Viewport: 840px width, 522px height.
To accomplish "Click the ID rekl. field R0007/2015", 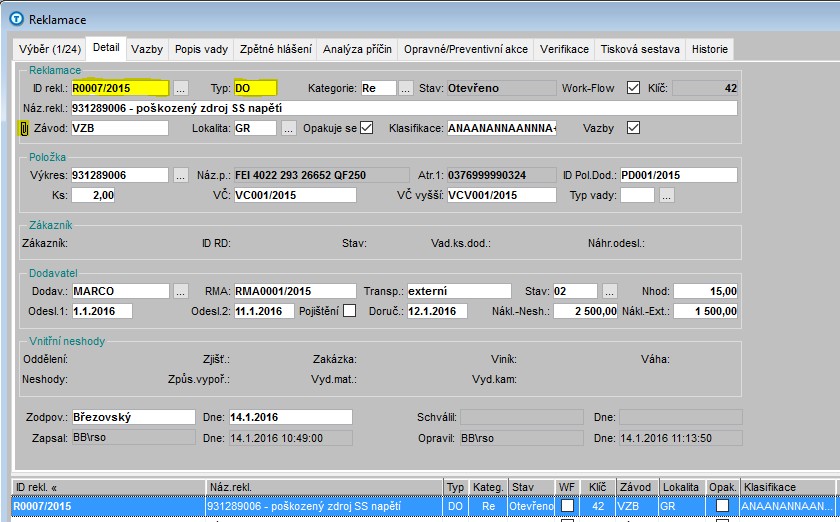I will [x=120, y=88].
